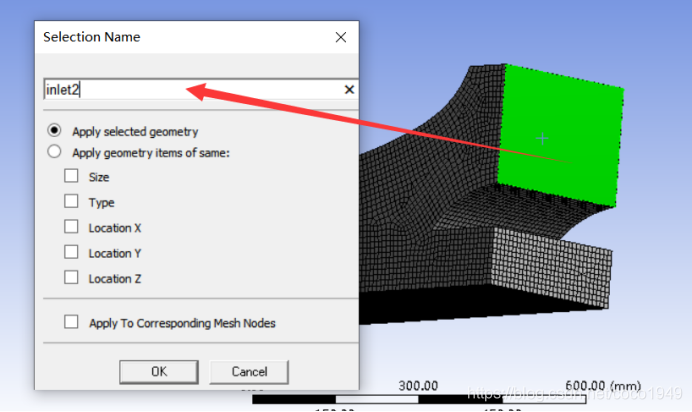This screenshot has height=412, width=692.
Task: Enable Apply To Corresponding Mesh Nodes
Action: (x=71, y=322)
